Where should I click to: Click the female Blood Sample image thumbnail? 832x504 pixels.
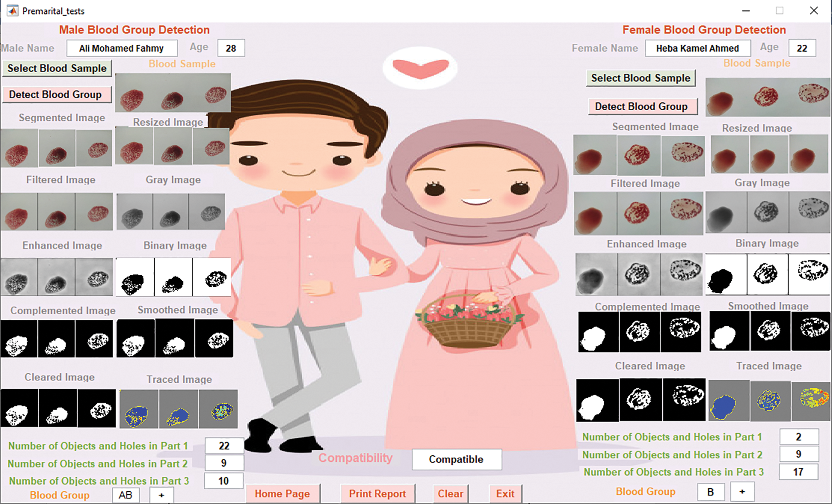tap(768, 97)
